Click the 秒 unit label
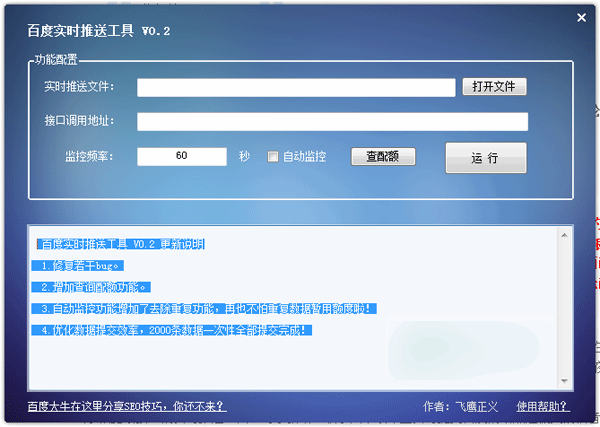 point(244,156)
